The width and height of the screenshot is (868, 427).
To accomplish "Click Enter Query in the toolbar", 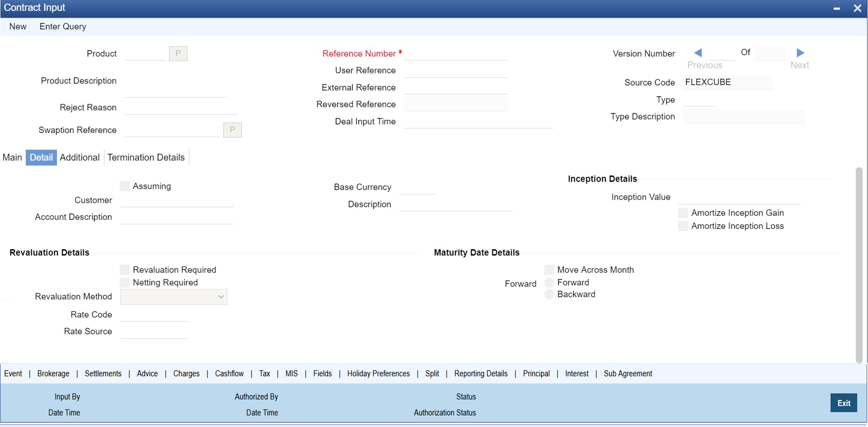I will coord(63,26).
